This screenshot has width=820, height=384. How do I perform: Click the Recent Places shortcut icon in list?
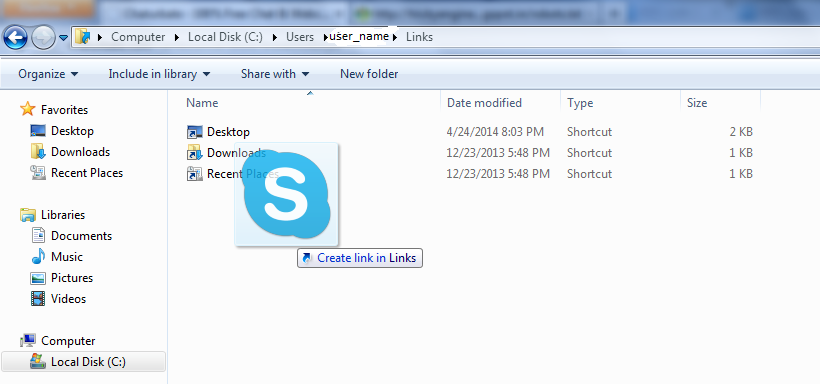coord(195,174)
